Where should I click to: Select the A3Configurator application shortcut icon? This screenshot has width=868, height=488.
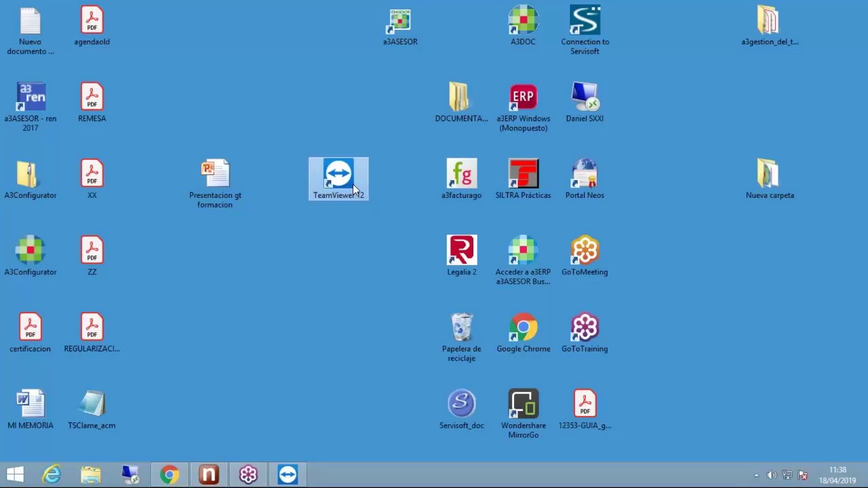31,256
